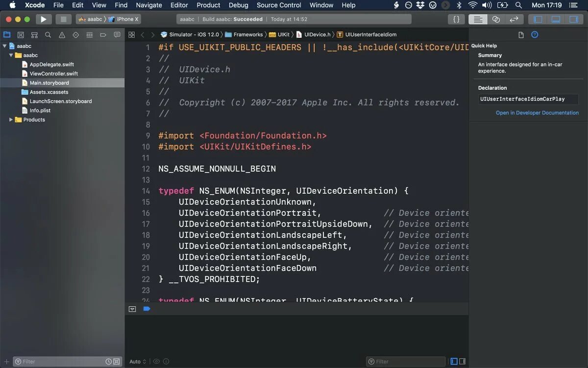
Task: Show the File inspector in the right panel
Action: 521,35
